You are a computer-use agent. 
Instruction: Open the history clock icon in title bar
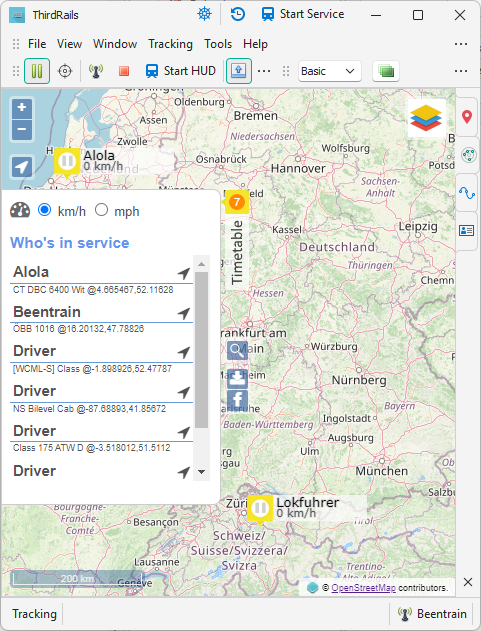238,14
